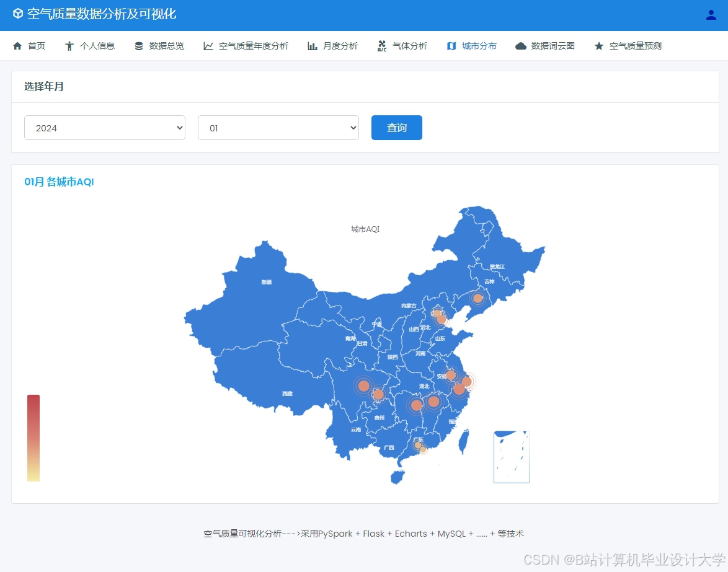Select the 月度分析 menu item
728x572 pixels.
pyautogui.click(x=332, y=45)
